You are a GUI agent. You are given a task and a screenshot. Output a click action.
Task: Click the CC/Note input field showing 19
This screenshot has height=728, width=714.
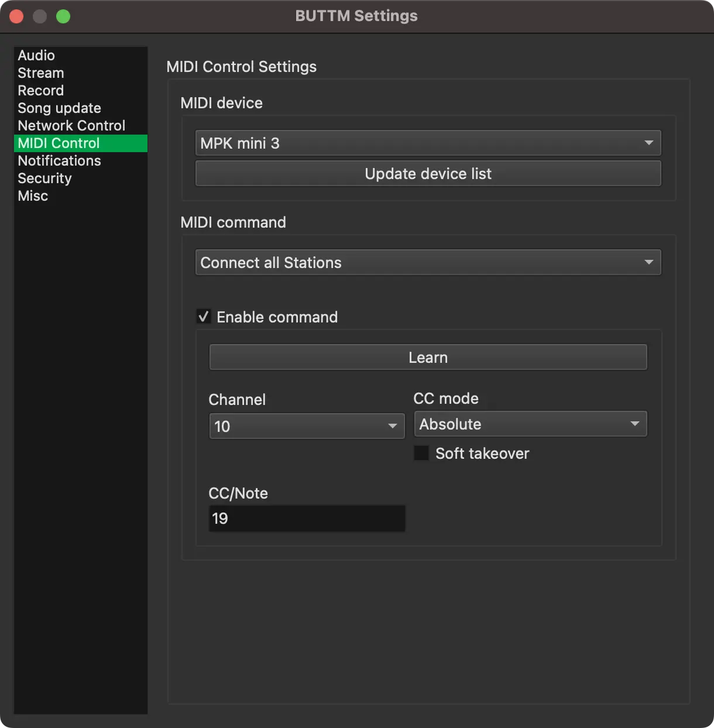click(x=306, y=518)
